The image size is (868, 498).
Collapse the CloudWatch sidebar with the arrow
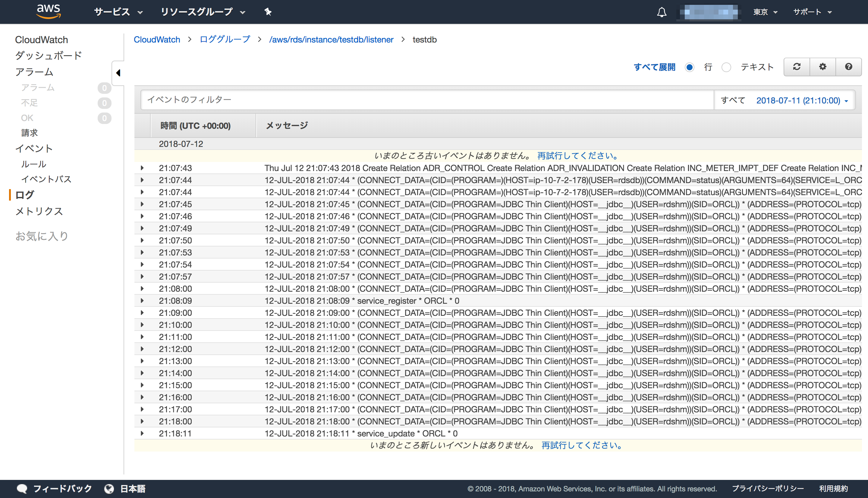118,73
